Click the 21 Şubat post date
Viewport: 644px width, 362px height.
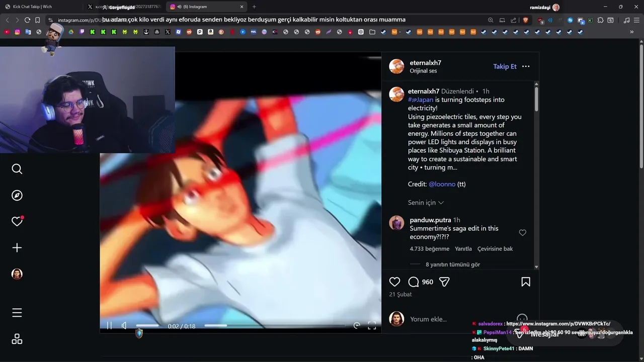pyautogui.click(x=400, y=294)
